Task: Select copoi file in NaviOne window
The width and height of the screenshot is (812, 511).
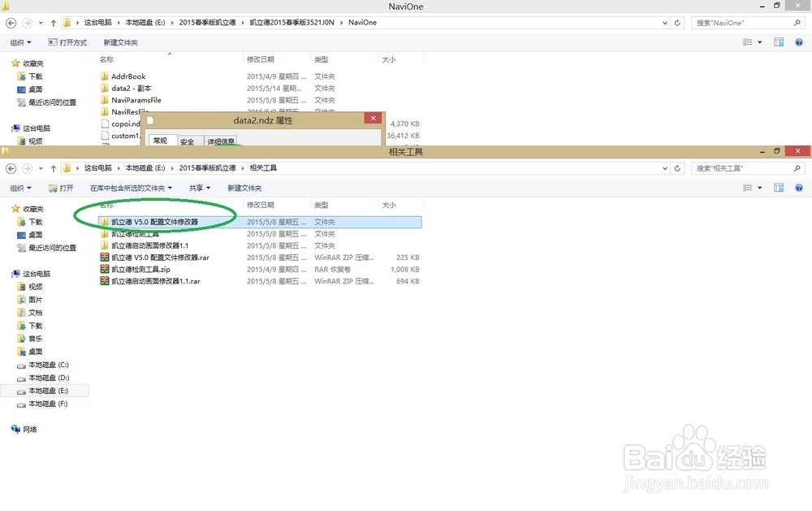Action: (x=121, y=123)
